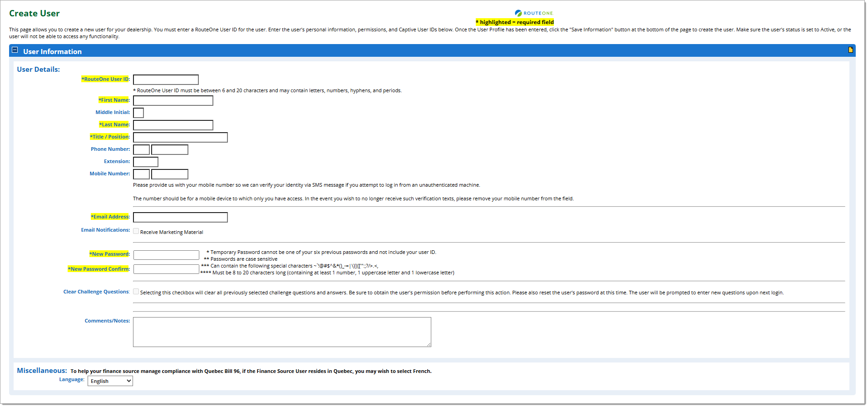Click the 'User Details:' heading
Screen dimensions: 868x407
39,69
